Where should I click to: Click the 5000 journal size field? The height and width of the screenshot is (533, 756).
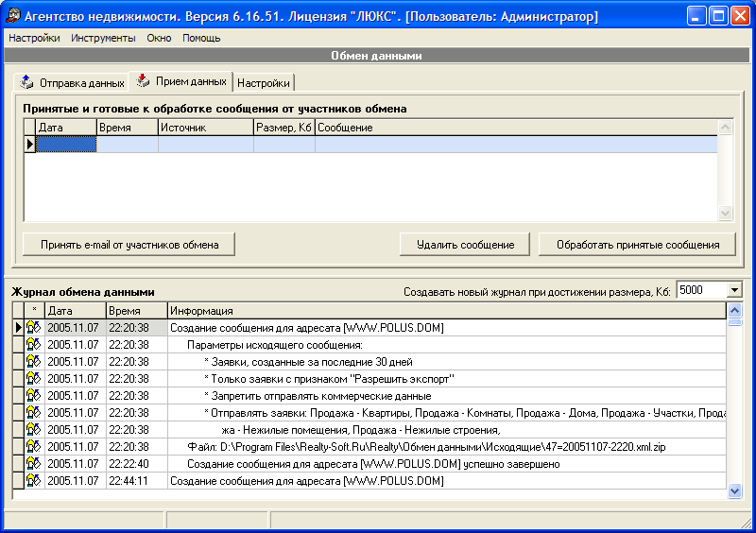coord(702,290)
